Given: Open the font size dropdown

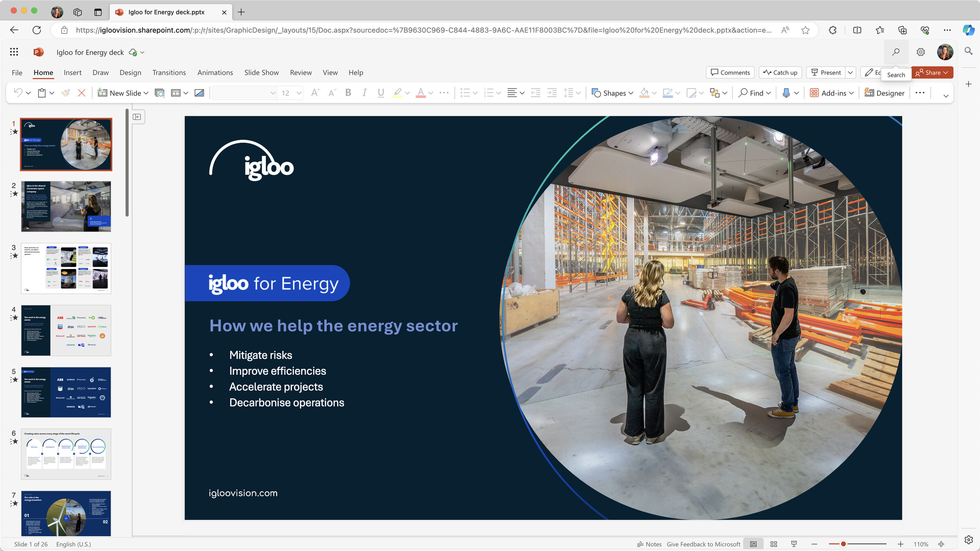Looking at the screenshot, I should pos(299,93).
